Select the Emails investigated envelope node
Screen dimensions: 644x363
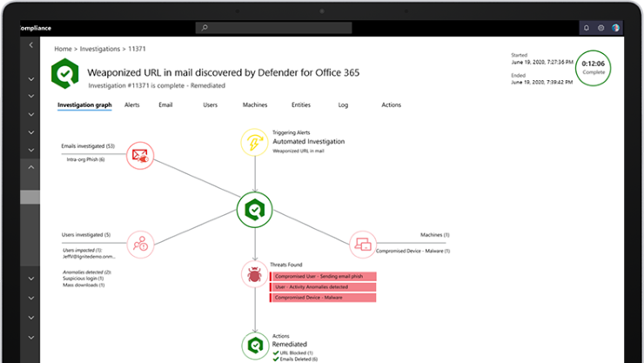pos(140,156)
